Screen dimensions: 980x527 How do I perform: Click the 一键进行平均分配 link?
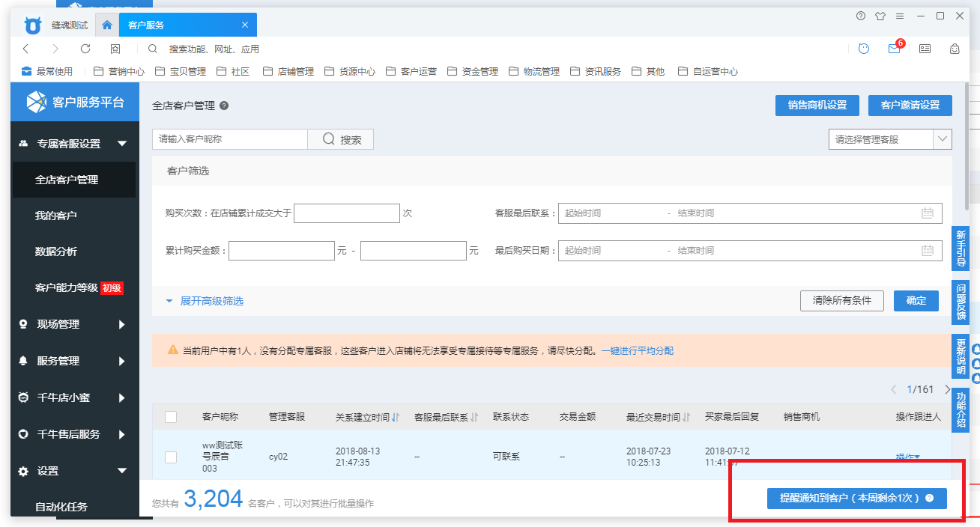(x=637, y=350)
